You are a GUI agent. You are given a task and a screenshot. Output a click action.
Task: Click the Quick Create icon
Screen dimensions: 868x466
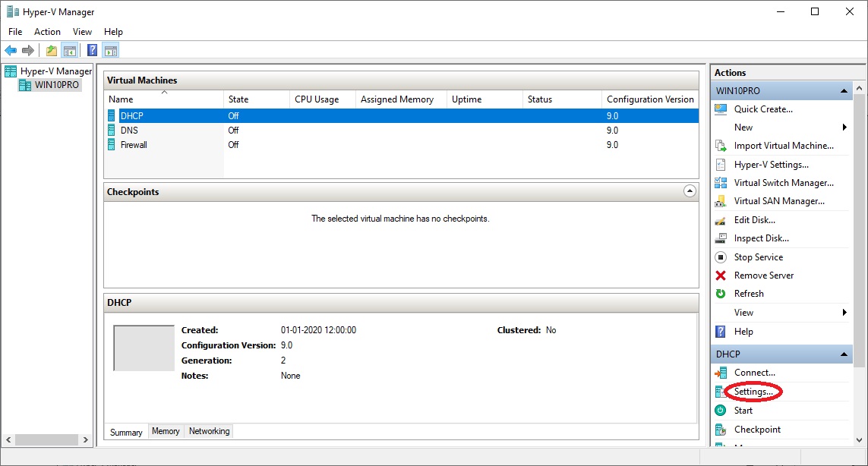(720, 109)
